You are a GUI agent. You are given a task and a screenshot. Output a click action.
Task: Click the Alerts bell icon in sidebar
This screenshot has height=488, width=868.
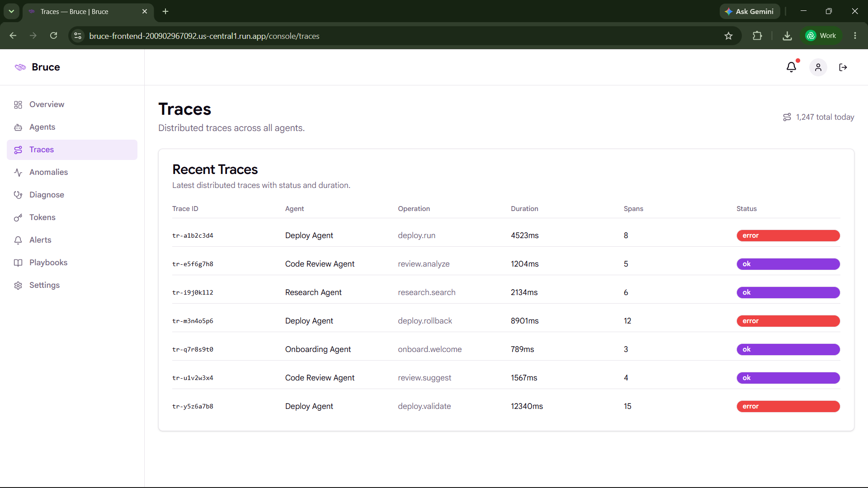[18, 240]
